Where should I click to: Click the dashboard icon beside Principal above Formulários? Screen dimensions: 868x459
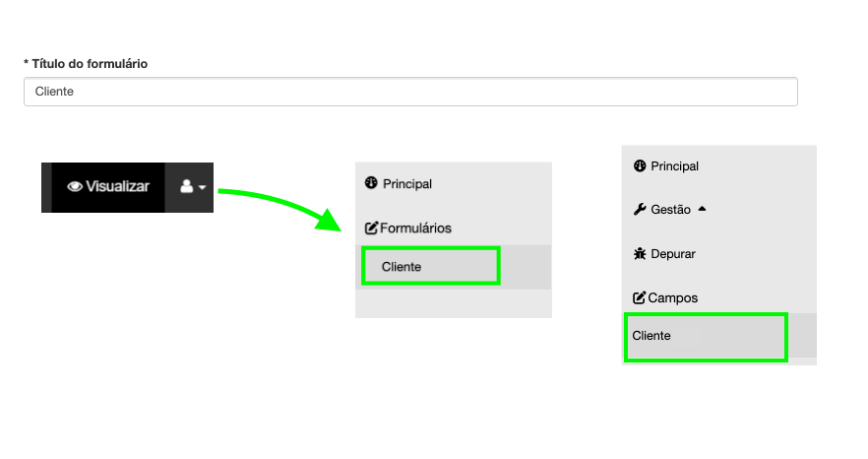pyautogui.click(x=371, y=183)
